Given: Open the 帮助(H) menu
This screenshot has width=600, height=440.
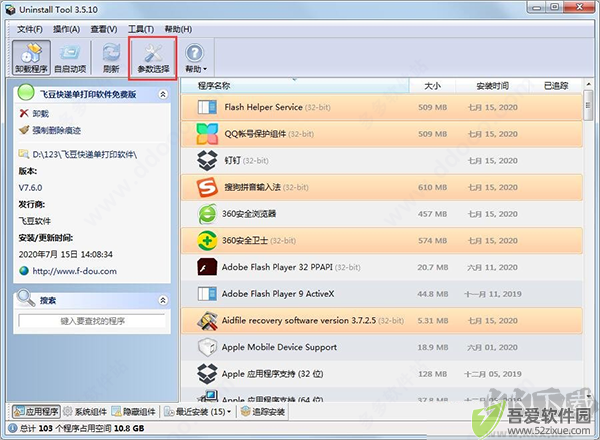Looking at the screenshot, I should pyautogui.click(x=178, y=29).
